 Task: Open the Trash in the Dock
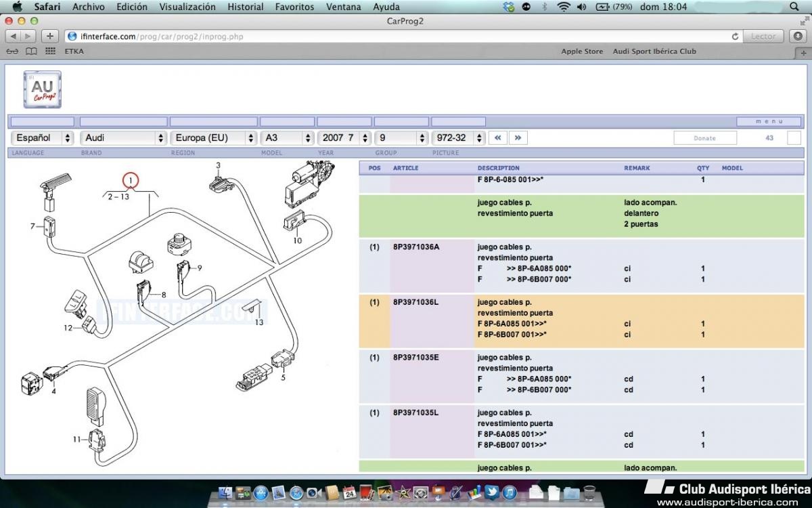coord(589,492)
